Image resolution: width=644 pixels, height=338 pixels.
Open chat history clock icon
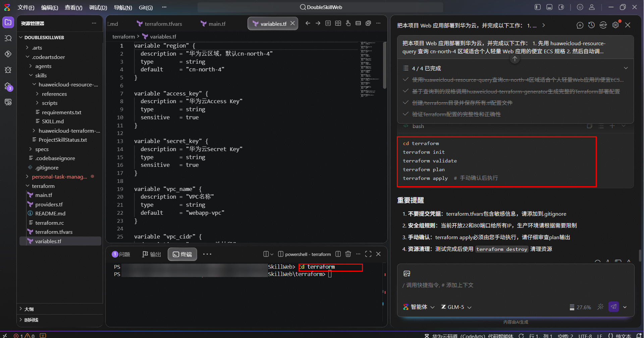point(591,25)
